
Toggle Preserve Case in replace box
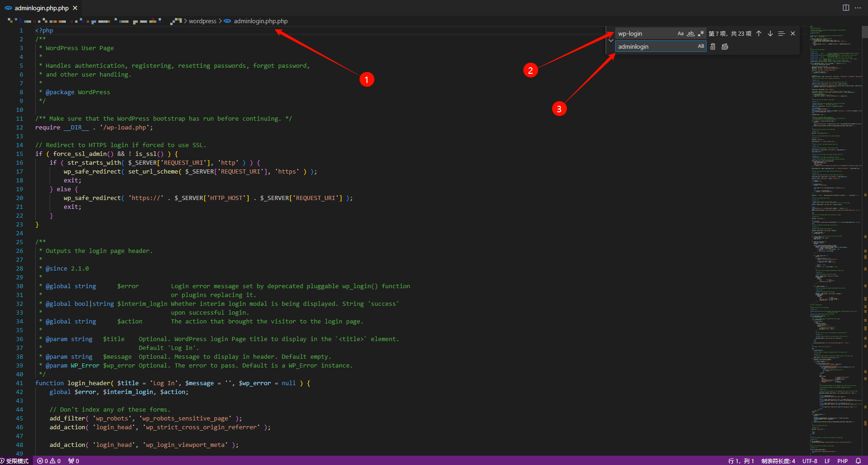(701, 46)
